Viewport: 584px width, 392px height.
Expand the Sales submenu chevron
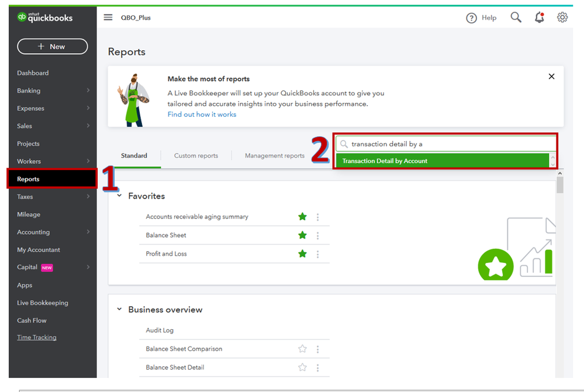[x=88, y=126]
